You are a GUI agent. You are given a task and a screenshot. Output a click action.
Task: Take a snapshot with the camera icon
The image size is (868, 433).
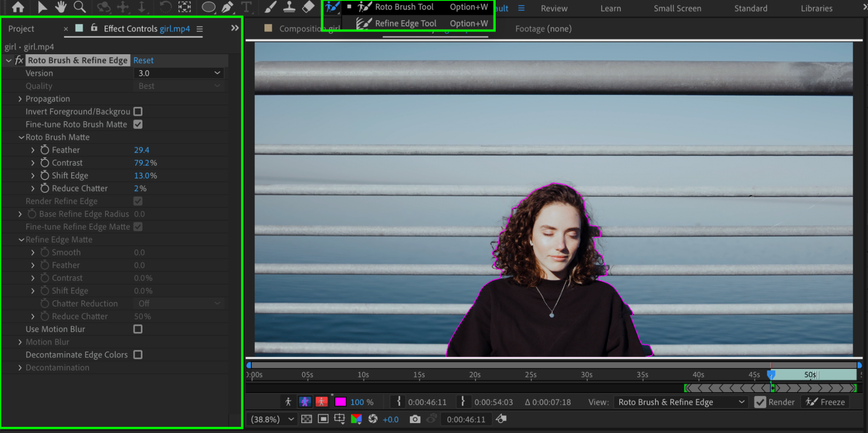point(415,419)
